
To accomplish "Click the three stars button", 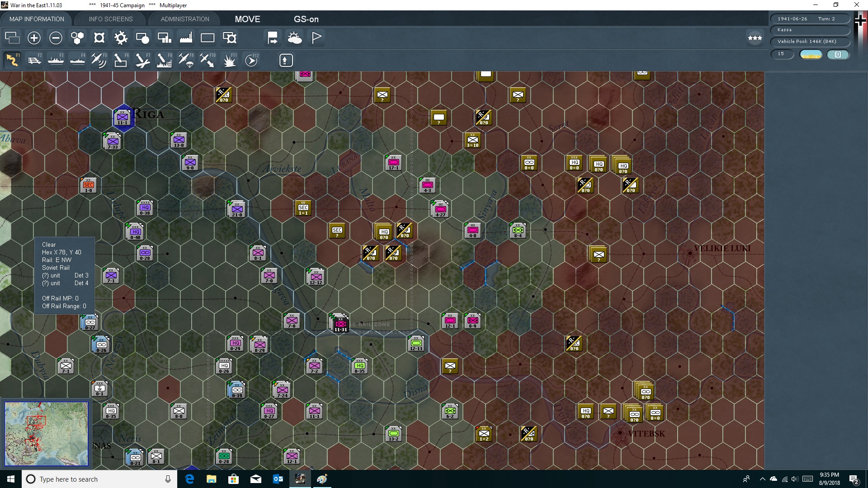I will pos(755,38).
